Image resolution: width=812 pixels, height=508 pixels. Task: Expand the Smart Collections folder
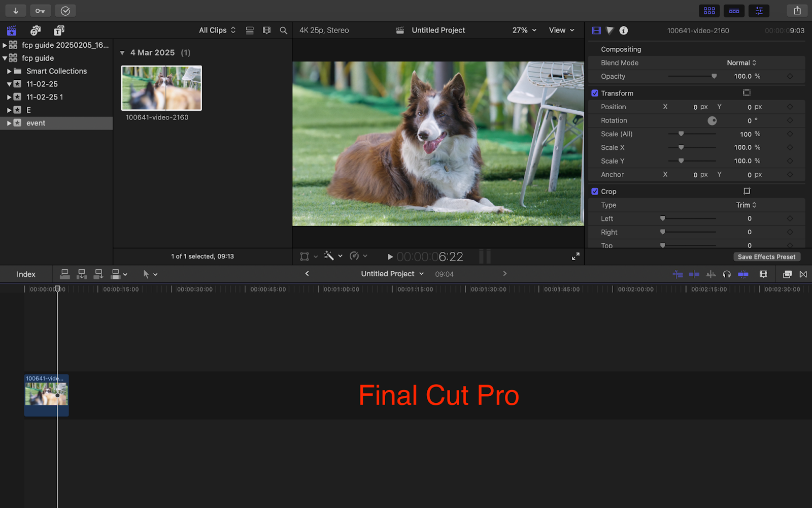coord(9,72)
